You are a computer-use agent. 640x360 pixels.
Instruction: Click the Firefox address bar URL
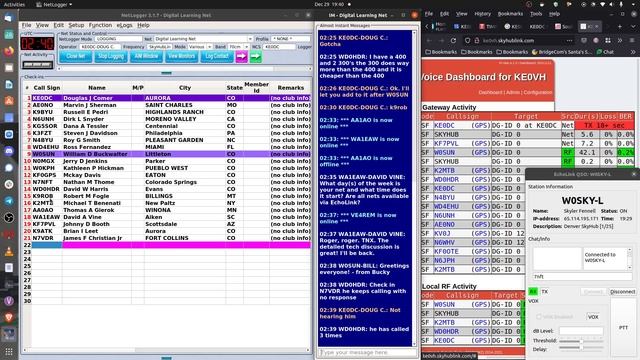pos(508,40)
